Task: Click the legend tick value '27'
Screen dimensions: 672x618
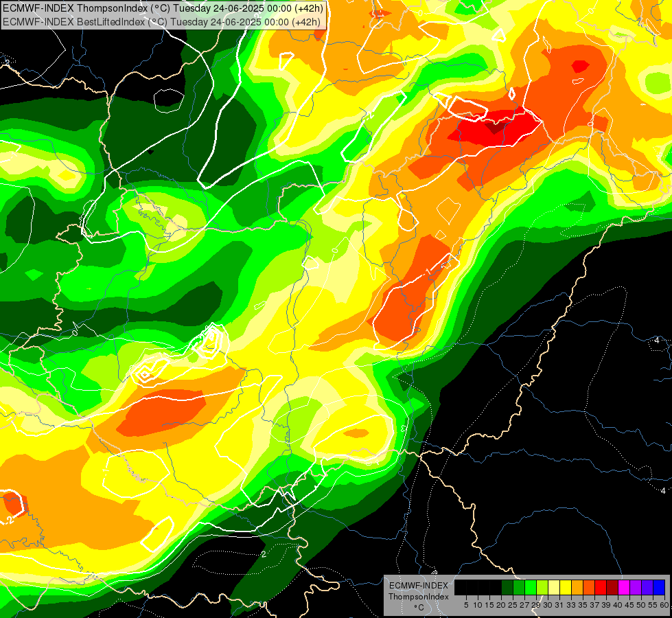Action: (524, 605)
